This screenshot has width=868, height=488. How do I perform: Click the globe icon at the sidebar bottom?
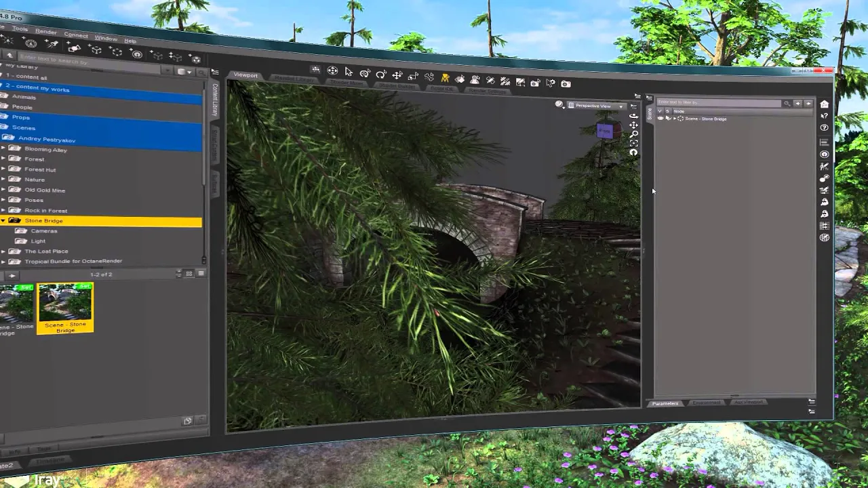coord(825,237)
